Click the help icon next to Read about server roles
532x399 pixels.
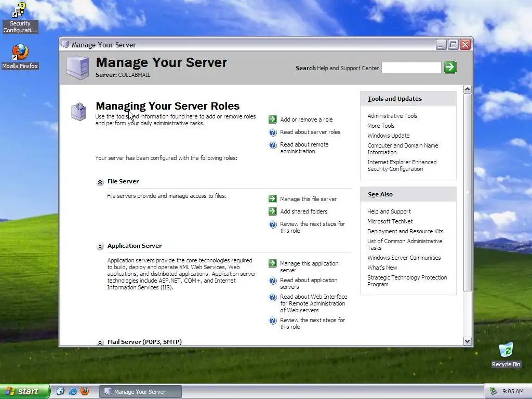click(273, 132)
